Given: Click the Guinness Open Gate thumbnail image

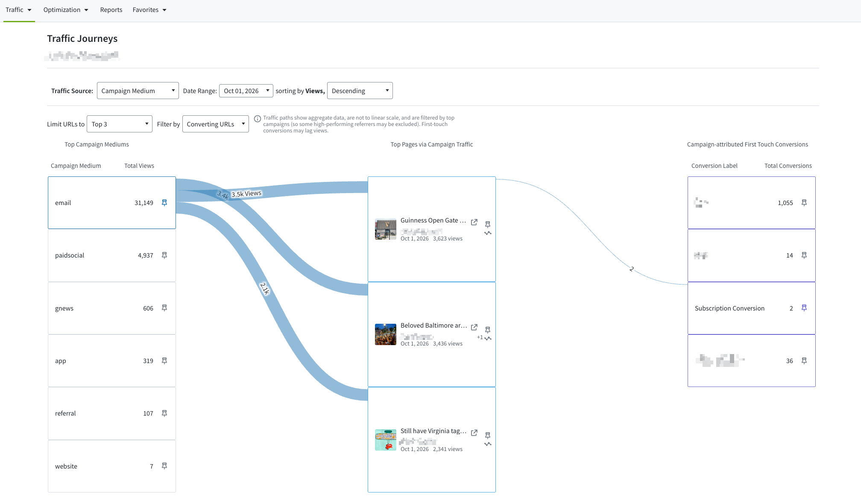Looking at the screenshot, I should click(x=386, y=229).
